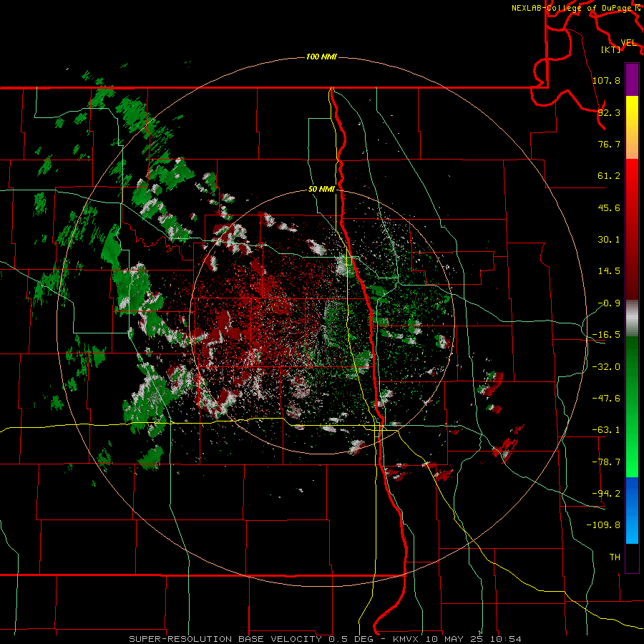
Task: Click the [KT] units label
Action: point(610,49)
